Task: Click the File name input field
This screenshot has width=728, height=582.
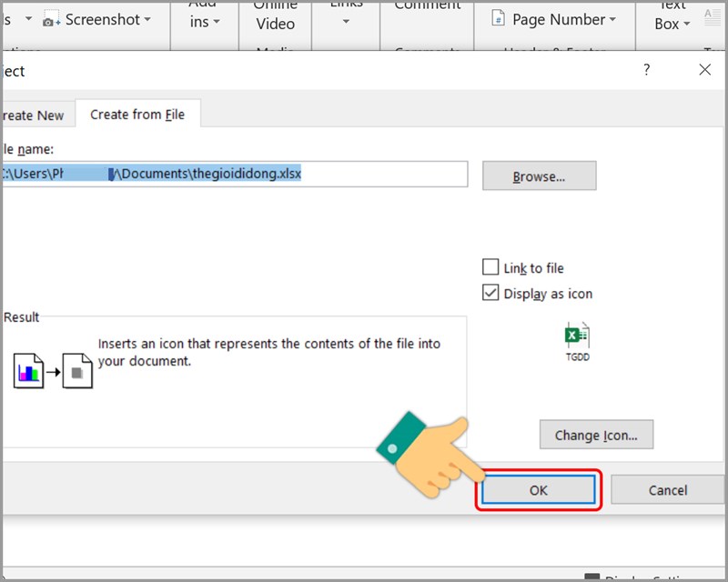Action: (235, 174)
